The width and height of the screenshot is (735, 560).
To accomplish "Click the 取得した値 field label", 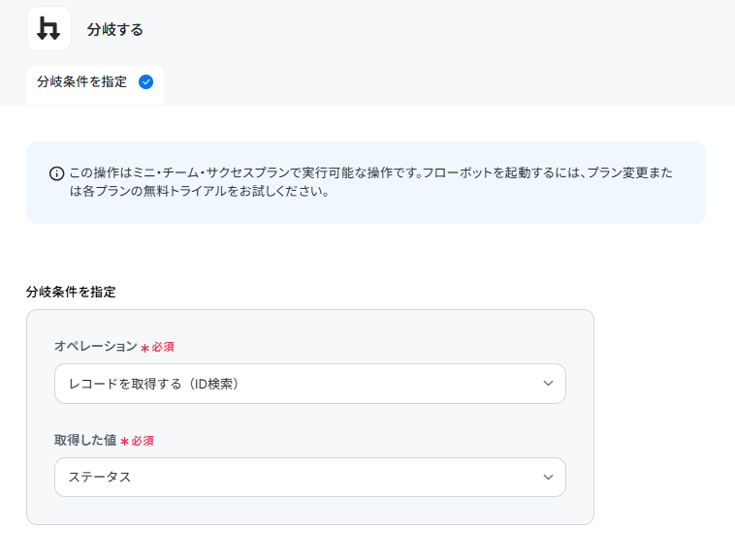I will click(x=85, y=440).
